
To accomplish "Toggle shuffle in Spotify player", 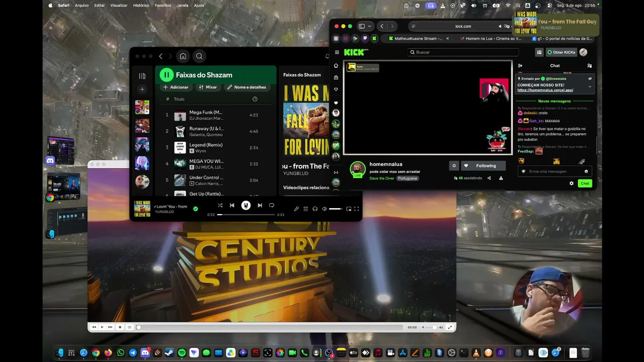I will [220, 205].
